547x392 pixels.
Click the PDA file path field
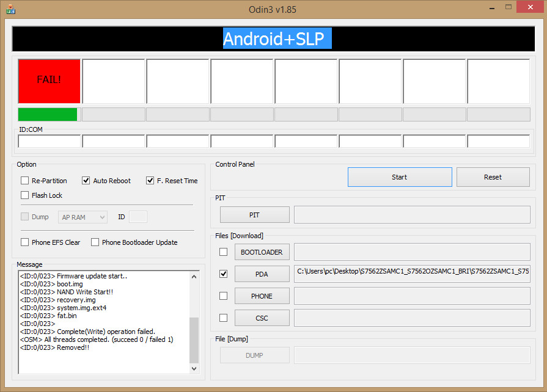click(412, 274)
